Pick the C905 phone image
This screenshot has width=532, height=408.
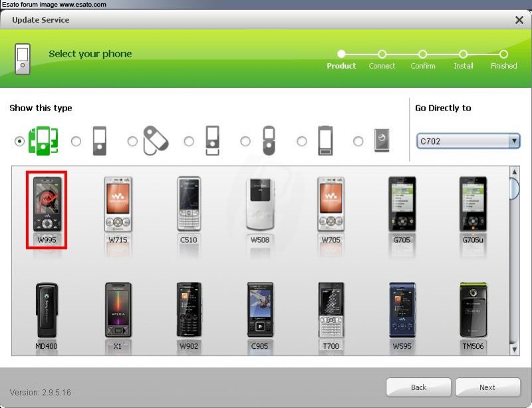coord(260,309)
